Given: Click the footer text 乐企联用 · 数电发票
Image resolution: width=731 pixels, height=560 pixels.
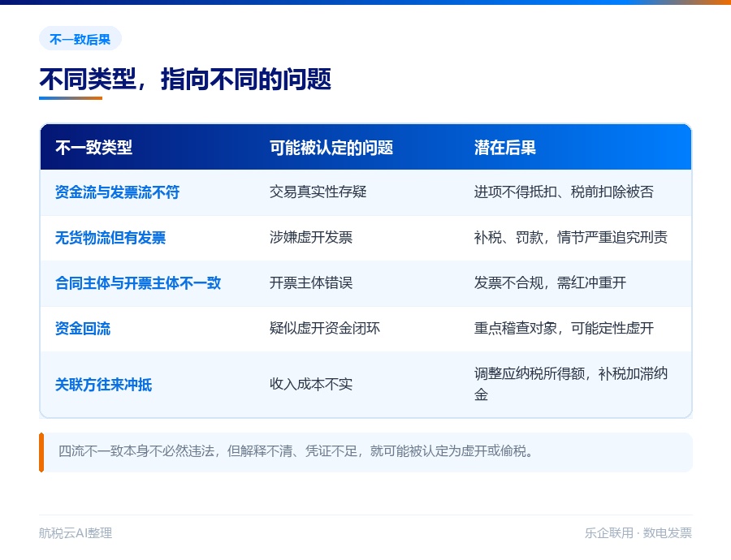Looking at the screenshot, I should (638, 533).
